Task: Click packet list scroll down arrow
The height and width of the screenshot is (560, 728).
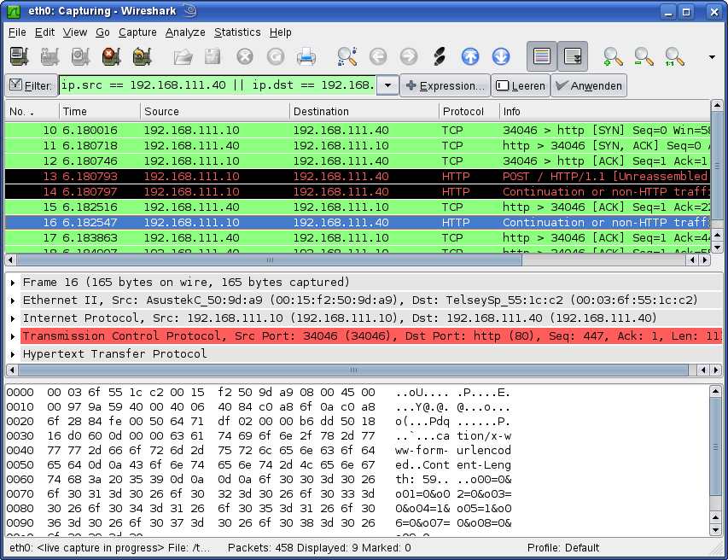Action: [716, 247]
